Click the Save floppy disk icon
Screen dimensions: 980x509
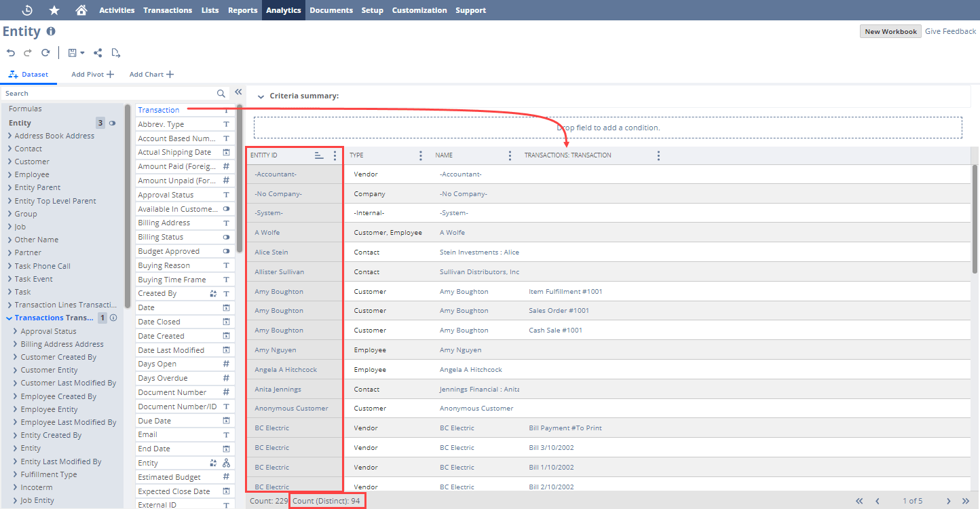(x=72, y=52)
